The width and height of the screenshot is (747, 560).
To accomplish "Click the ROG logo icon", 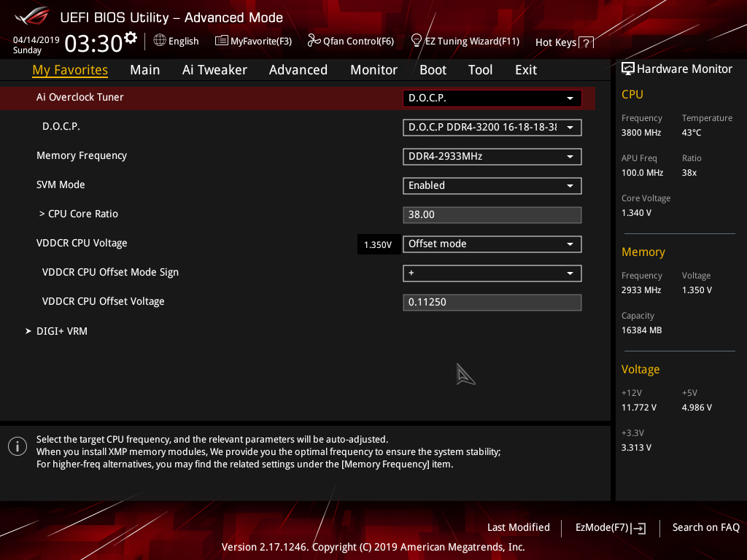I will (x=31, y=16).
